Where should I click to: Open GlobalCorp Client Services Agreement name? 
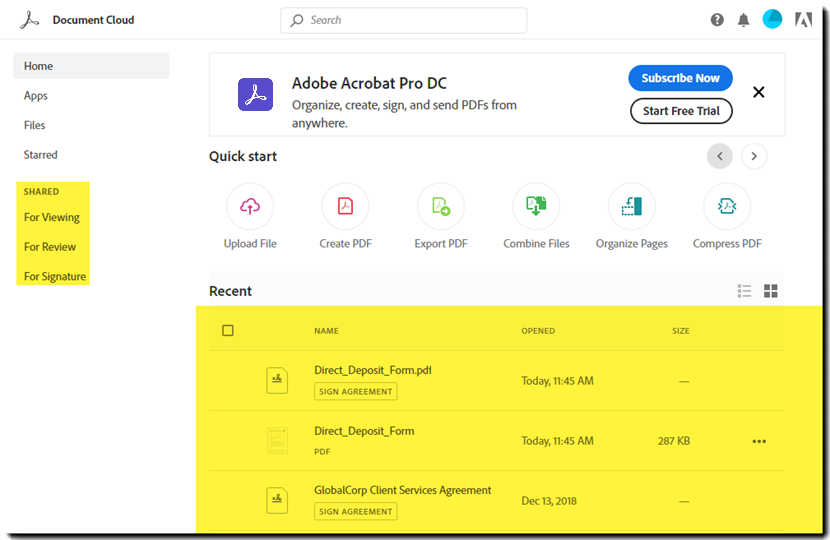[402, 490]
